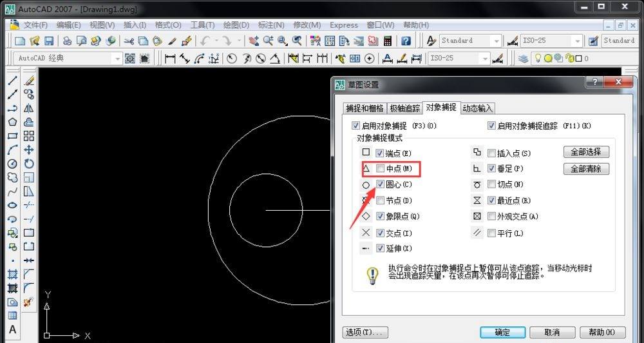Viewport: 644px width, 343px height.
Task: Select the Revision Cloud tool
Action: pyautogui.click(x=12, y=177)
